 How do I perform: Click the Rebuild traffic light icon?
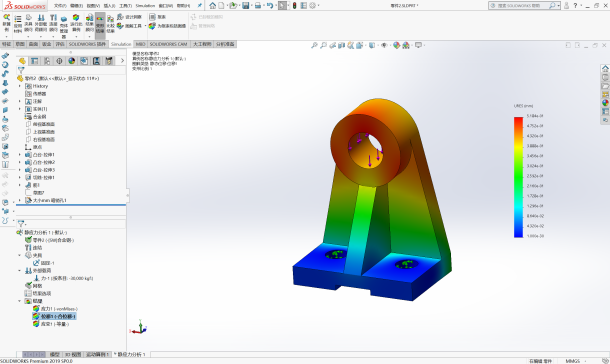(x=294, y=5)
